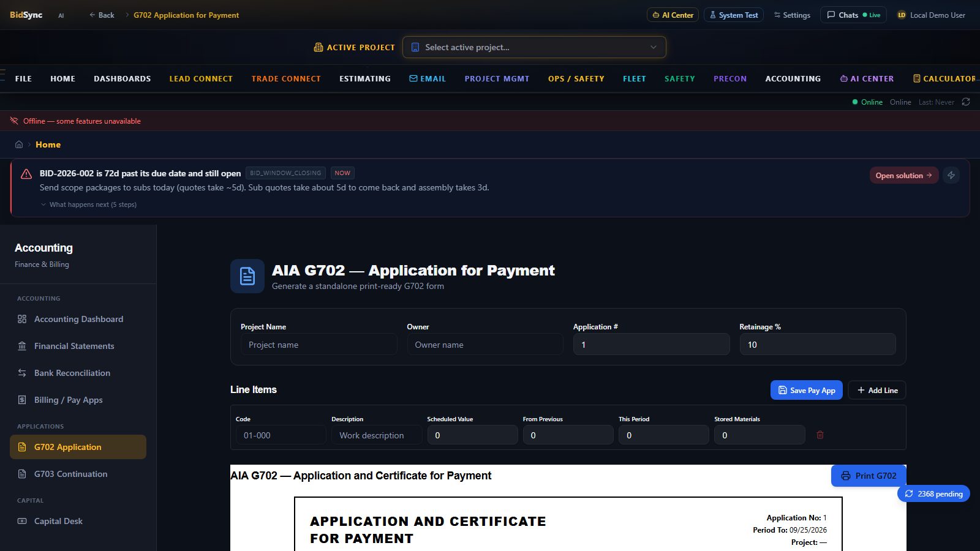The width and height of the screenshot is (980, 551).
Task: Click the Owner name input field
Action: (x=485, y=345)
